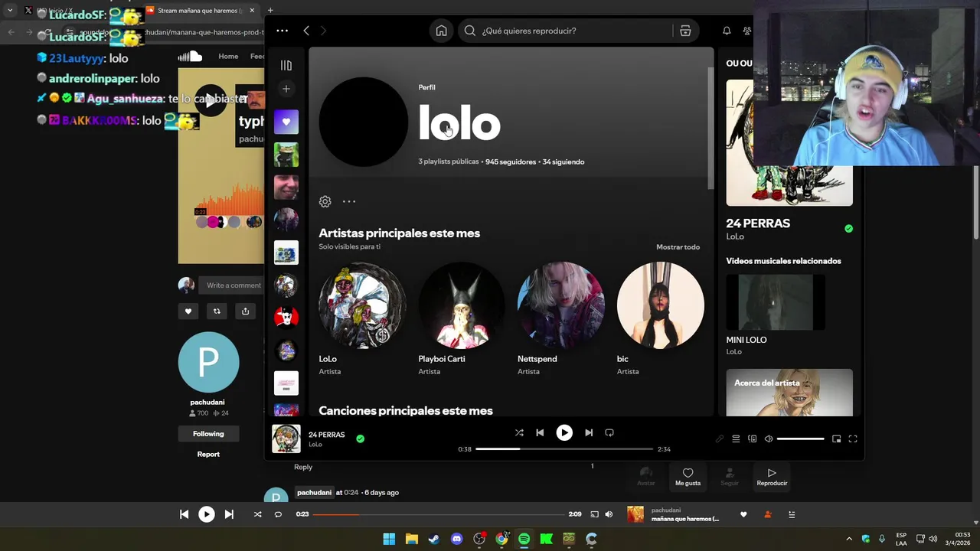Open bic artist card
980x551 pixels.
pyautogui.click(x=660, y=318)
